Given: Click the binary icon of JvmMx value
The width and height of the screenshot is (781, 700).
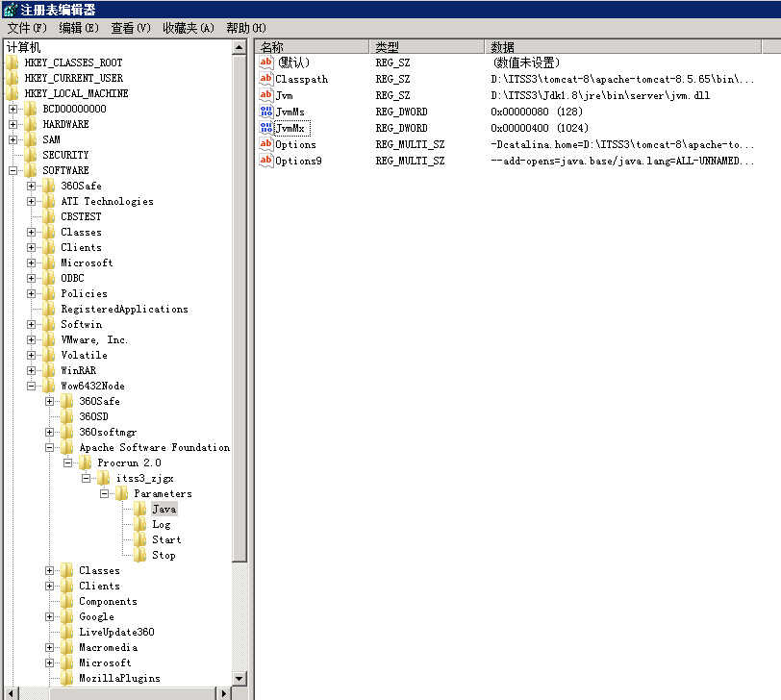Looking at the screenshot, I should click(266, 128).
